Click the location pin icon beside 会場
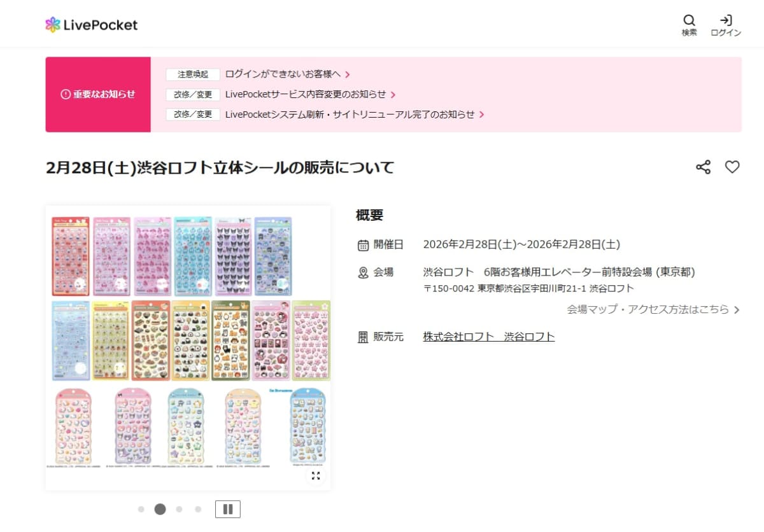 363,272
